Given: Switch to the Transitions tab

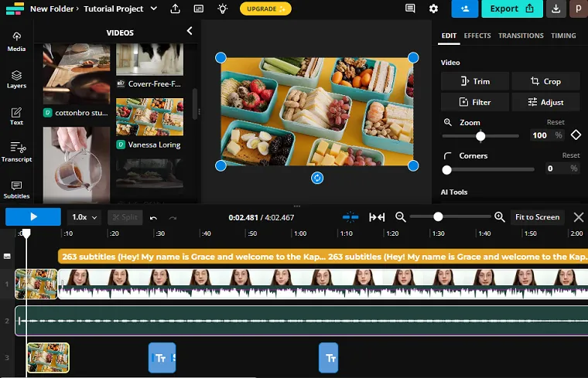Looking at the screenshot, I should click(x=521, y=36).
